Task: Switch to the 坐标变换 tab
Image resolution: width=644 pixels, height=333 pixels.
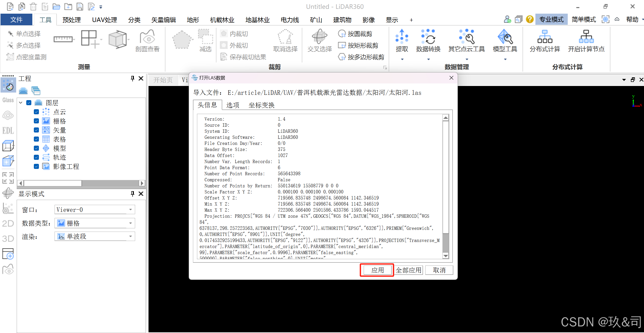Action: pos(261,105)
